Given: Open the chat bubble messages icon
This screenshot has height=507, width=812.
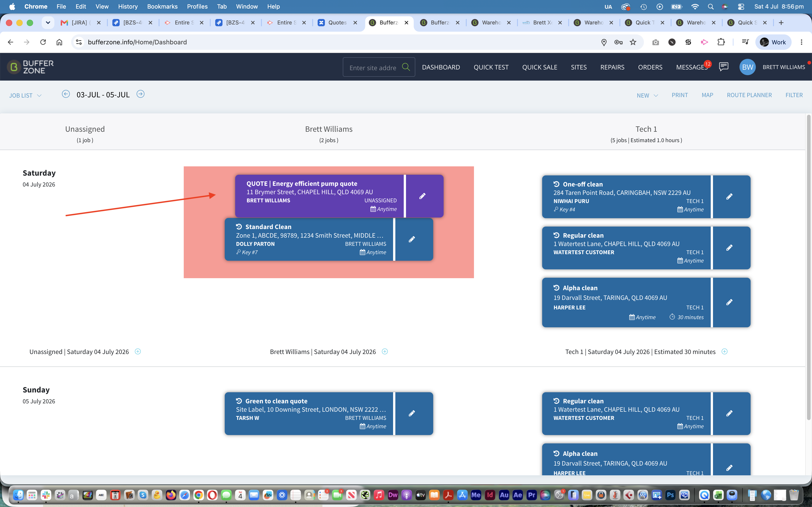Looking at the screenshot, I should click(723, 67).
